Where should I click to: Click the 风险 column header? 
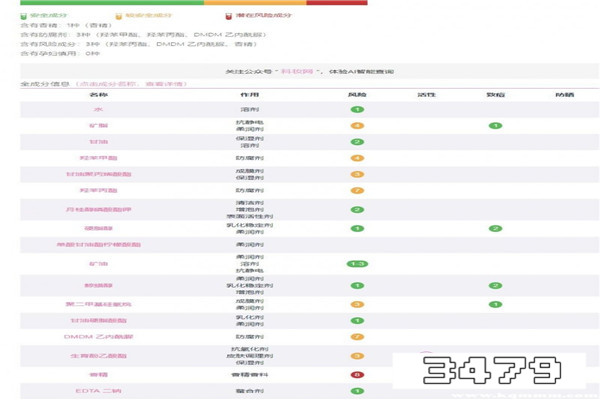pos(357,93)
